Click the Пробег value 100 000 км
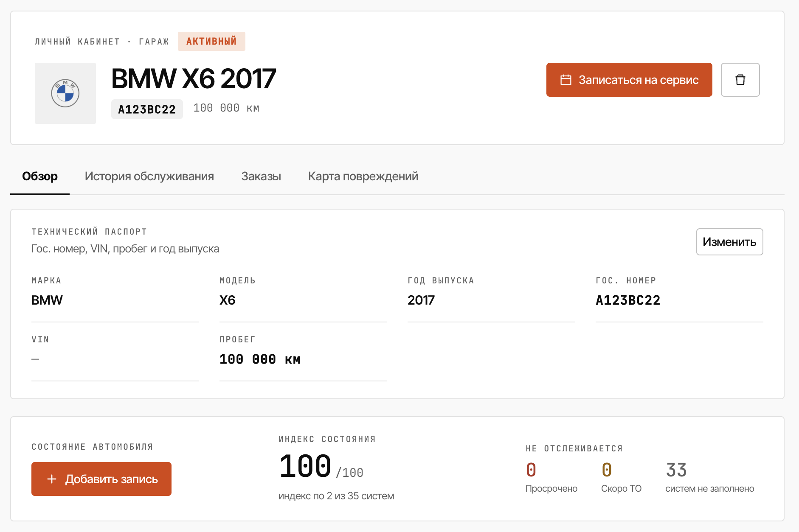The image size is (799, 532). (x=260, y=359)
